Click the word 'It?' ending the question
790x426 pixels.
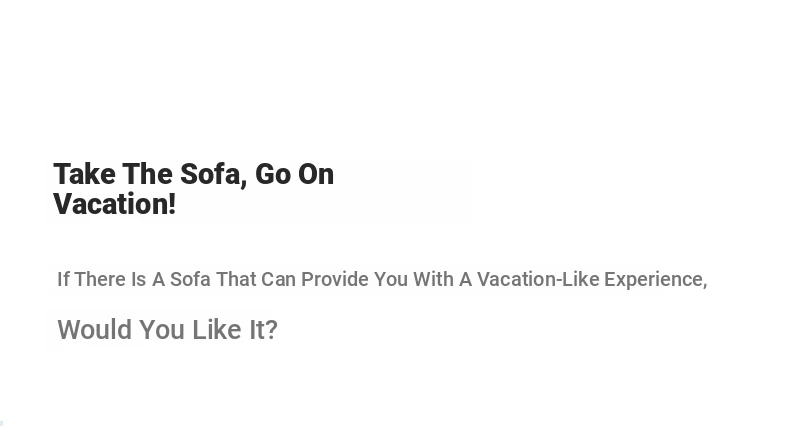click(x=264, y=330)
